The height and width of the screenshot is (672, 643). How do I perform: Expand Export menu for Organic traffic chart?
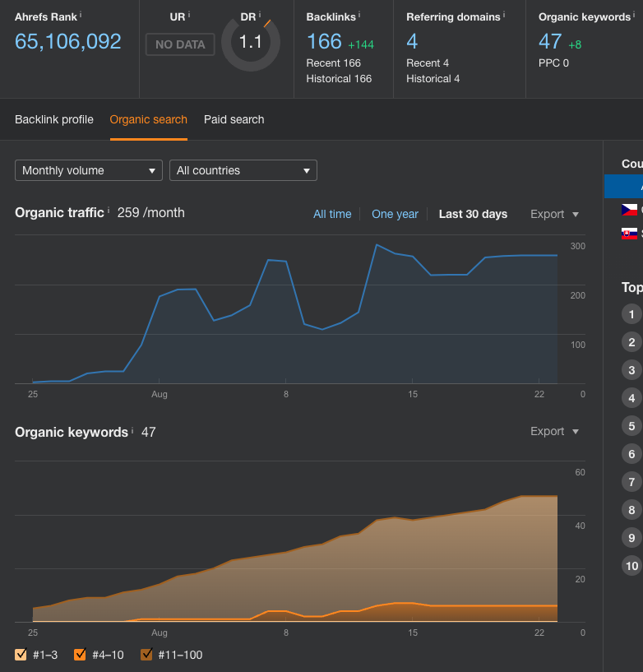(555, 214)
